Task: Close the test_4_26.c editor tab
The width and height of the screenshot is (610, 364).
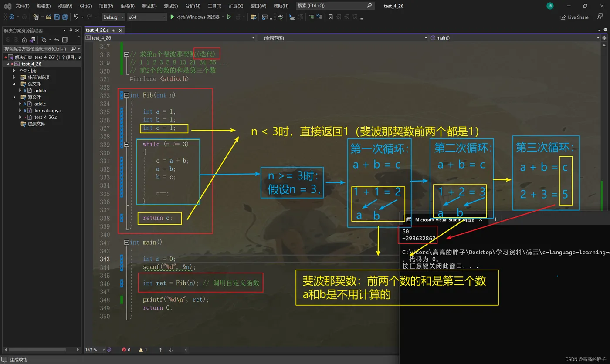Action: pyautogui.click(x=121, y=30)
